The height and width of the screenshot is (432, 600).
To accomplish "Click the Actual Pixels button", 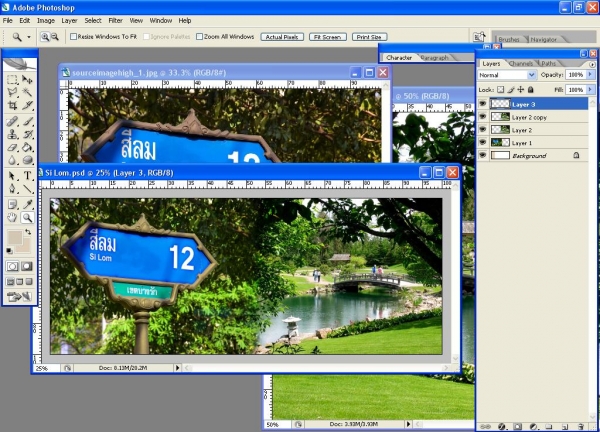I will 282,37.
